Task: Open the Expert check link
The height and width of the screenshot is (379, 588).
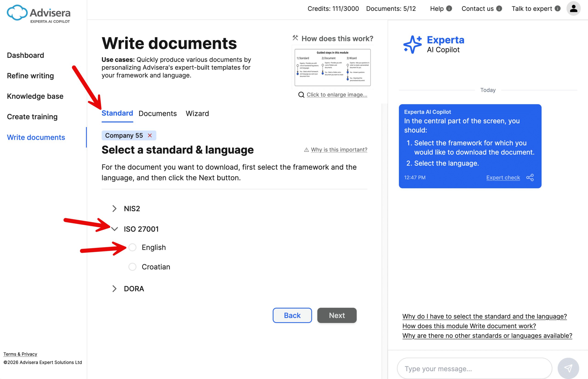Action: (503, 177)
